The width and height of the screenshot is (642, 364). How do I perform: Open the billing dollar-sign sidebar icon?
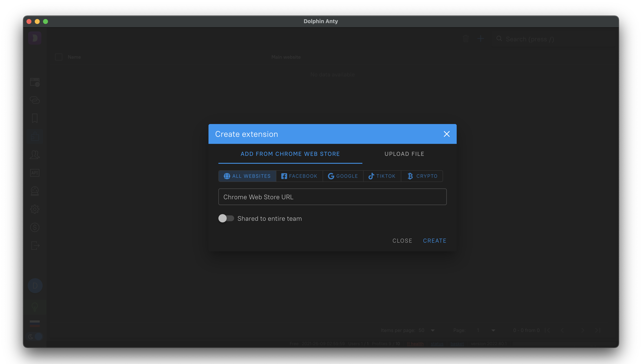[35, 228]
